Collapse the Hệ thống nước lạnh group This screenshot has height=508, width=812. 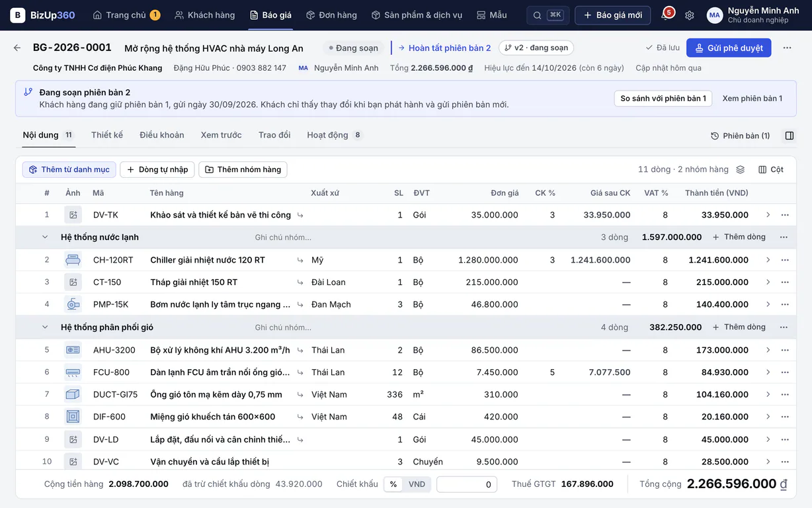45,237
